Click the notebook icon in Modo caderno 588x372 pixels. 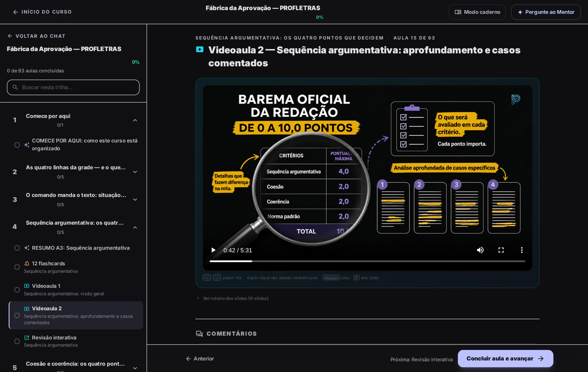[458, 12]
